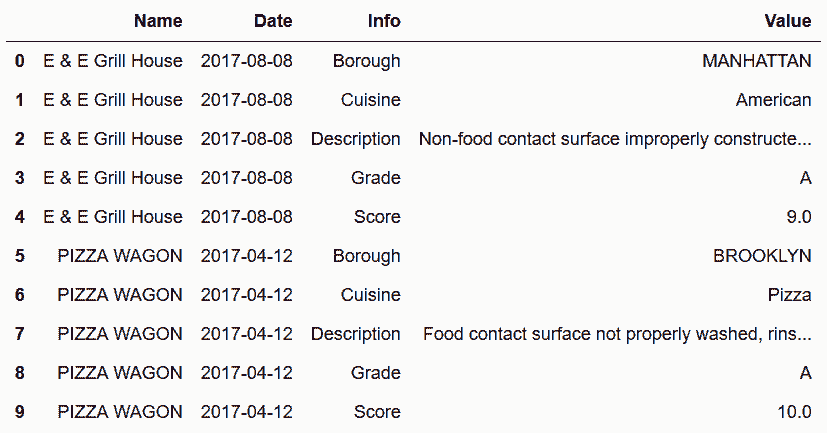The image size is (827, 433).
Task: Select the score value 9.0 cell
Action: click(795, 217)
